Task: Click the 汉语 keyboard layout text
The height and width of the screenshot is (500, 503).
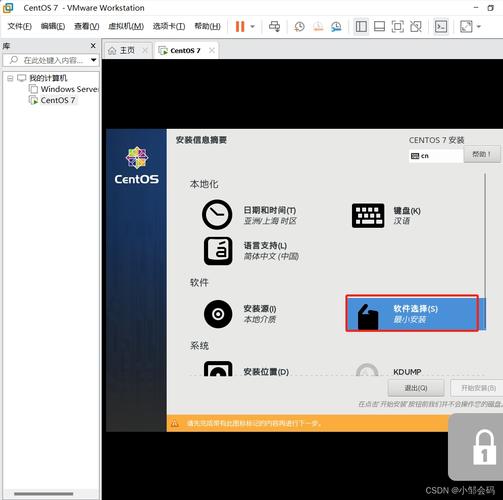Action: point(402,221)
